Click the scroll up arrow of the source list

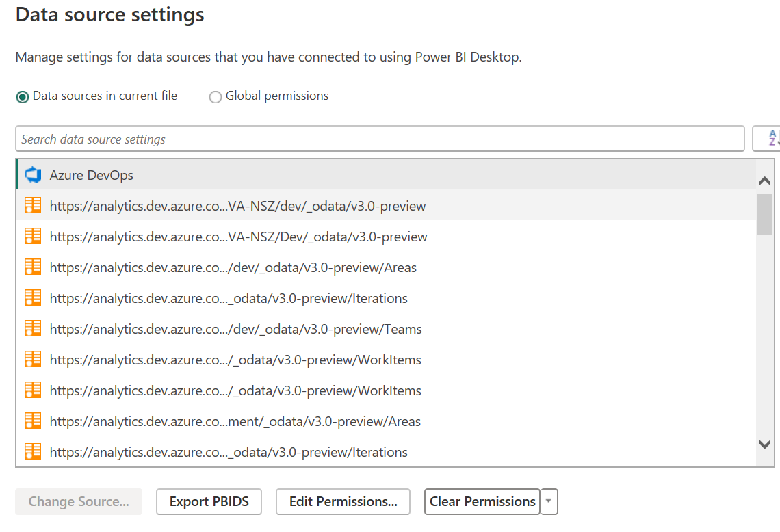[764, 181]
